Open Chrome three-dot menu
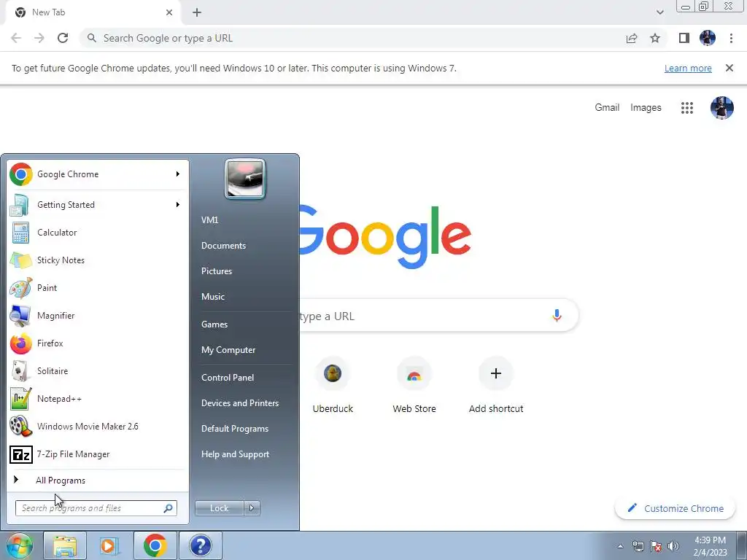 [731, 38]
